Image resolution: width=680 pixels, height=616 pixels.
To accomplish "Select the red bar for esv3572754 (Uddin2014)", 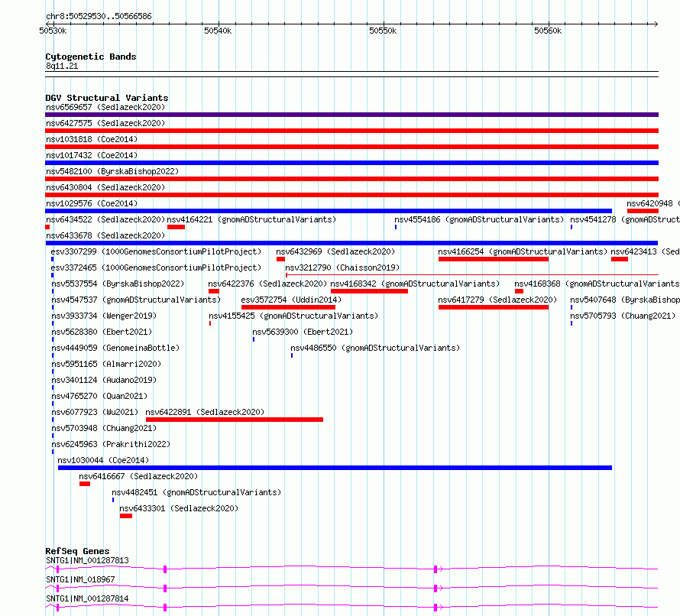I will [288, 307].
